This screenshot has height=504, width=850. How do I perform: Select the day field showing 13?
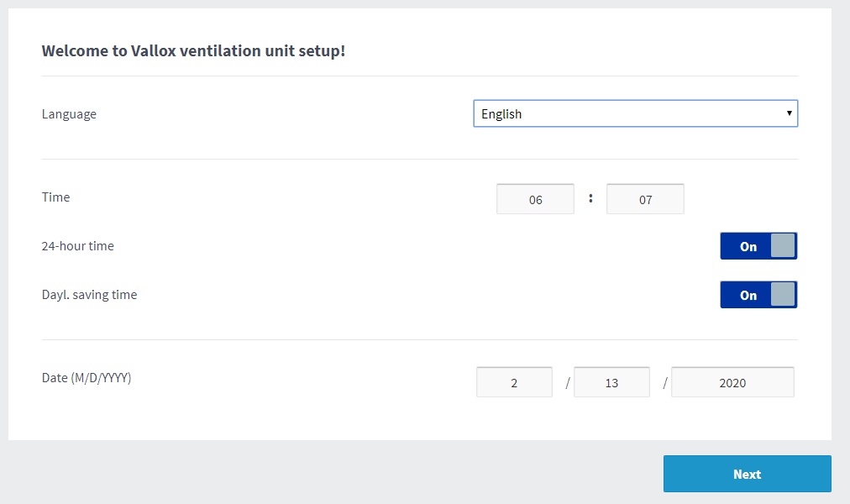[611, 382]
